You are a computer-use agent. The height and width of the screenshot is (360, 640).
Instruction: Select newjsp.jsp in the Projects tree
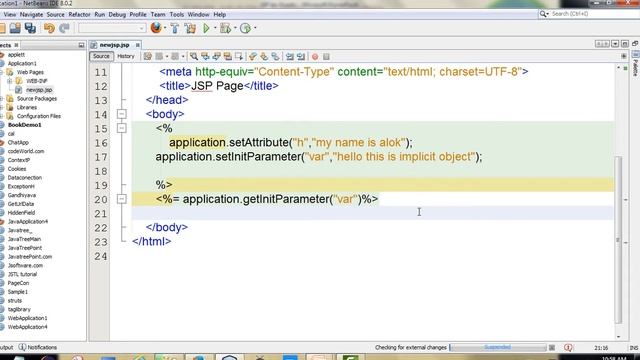click(39, 90)
